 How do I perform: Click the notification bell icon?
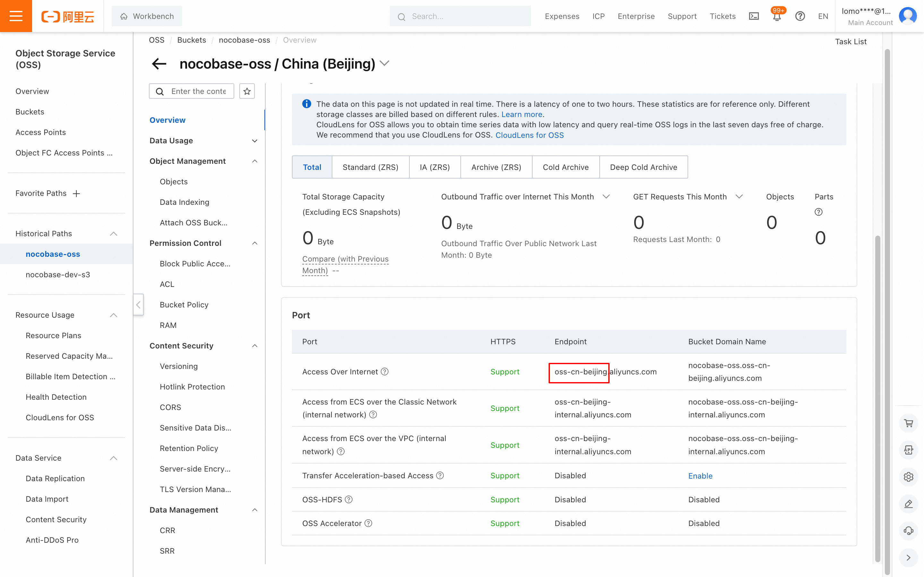point(777,17)
